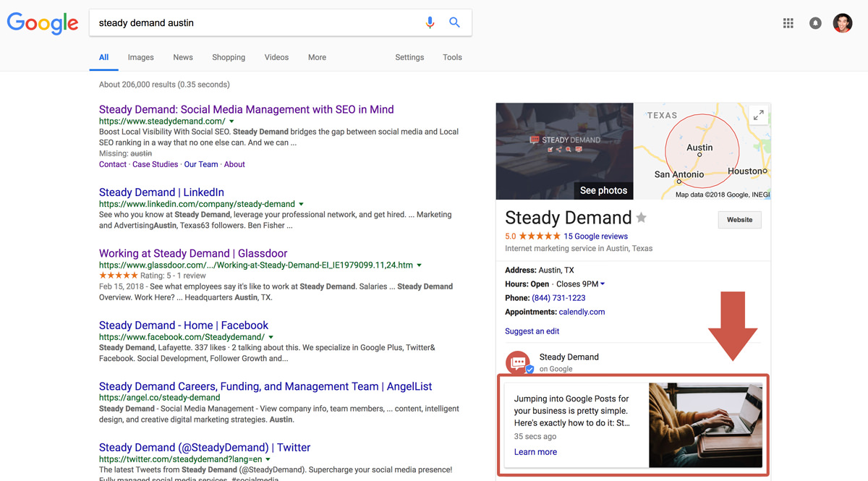
Task: Click the gray star icon next to Steady Demand
Action: [x=642, y=218]
